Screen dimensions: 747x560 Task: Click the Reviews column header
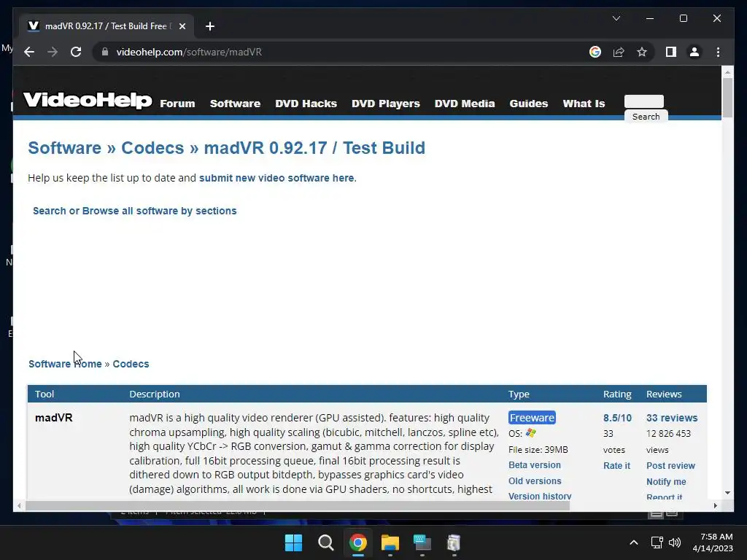pyautogui.click(x=664, y=394)
